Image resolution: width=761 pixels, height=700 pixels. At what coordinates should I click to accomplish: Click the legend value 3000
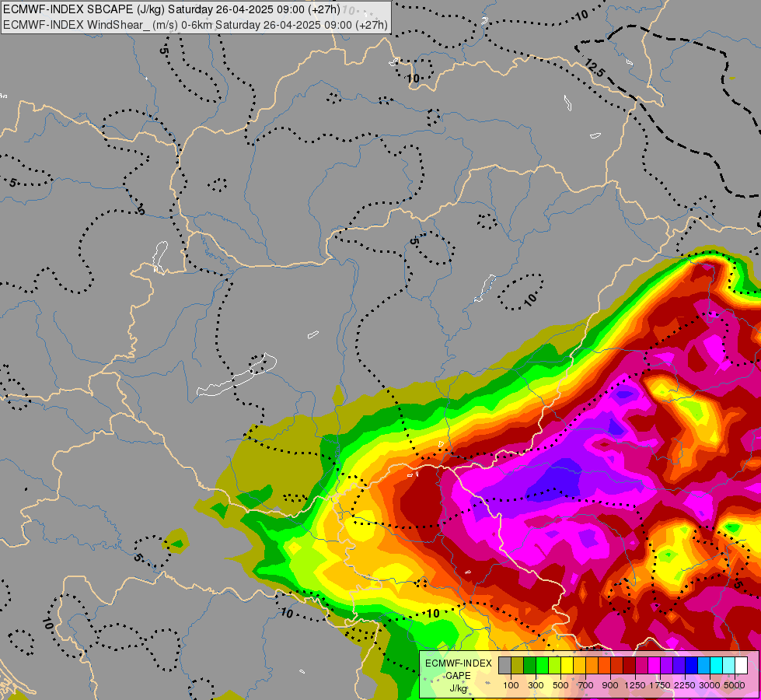(x=709, y=685)
